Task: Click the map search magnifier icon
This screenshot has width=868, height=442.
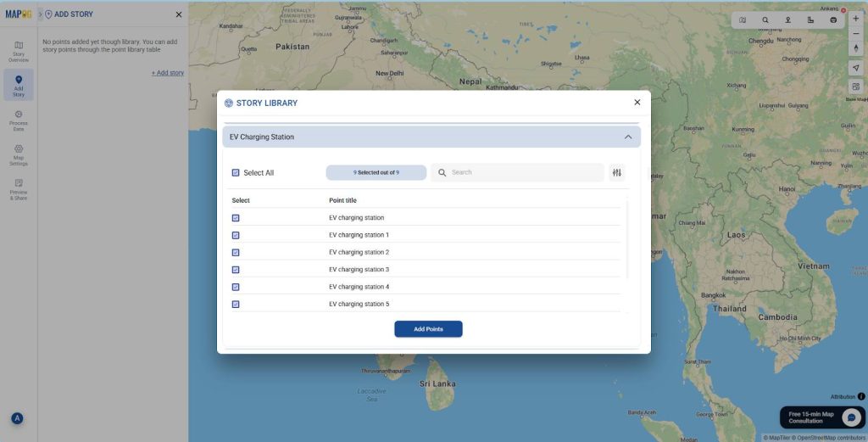Action: click(765, 20)
